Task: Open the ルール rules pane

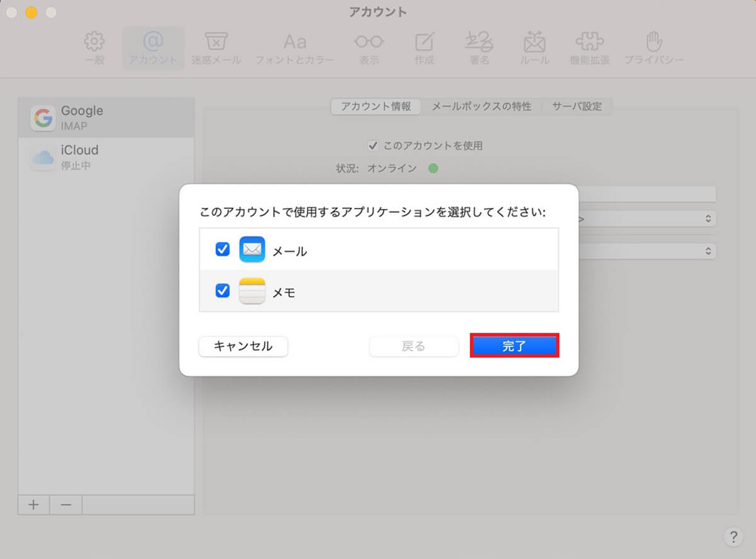Action: point(534,48)
